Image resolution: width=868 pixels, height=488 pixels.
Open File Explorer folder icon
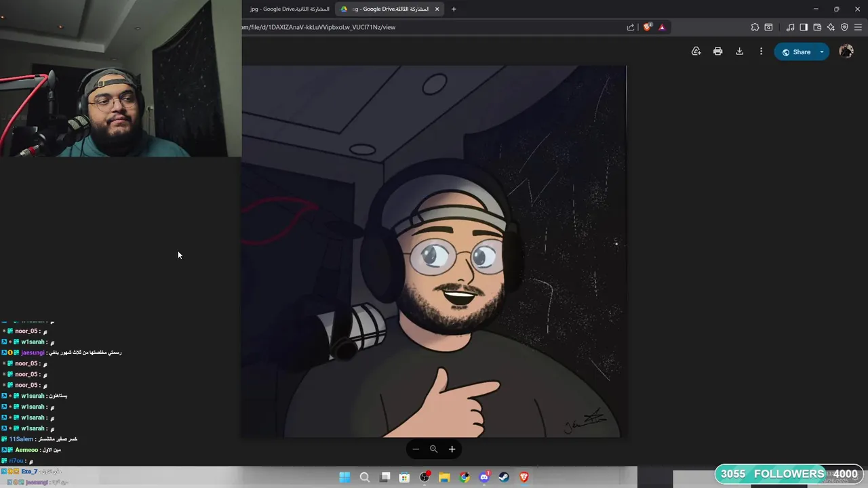444,477
